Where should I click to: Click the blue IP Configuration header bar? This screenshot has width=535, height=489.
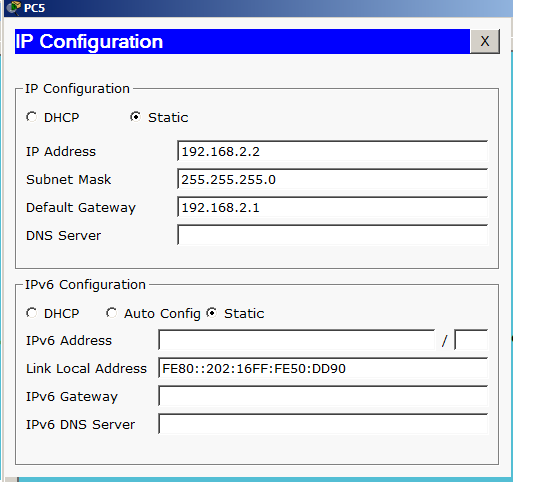pos(242,41)
